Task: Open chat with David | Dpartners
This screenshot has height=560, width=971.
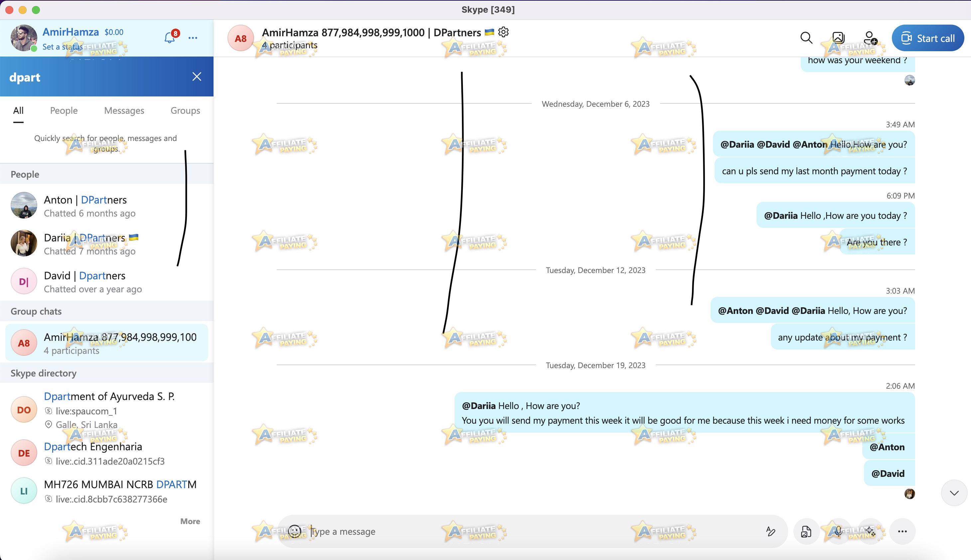Action: (x=107, y=282)
